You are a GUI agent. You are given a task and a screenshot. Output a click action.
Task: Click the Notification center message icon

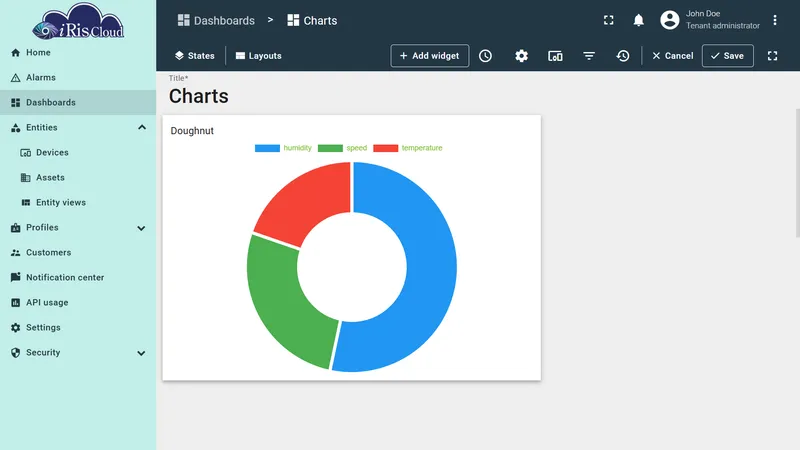[x=16, y=277]
